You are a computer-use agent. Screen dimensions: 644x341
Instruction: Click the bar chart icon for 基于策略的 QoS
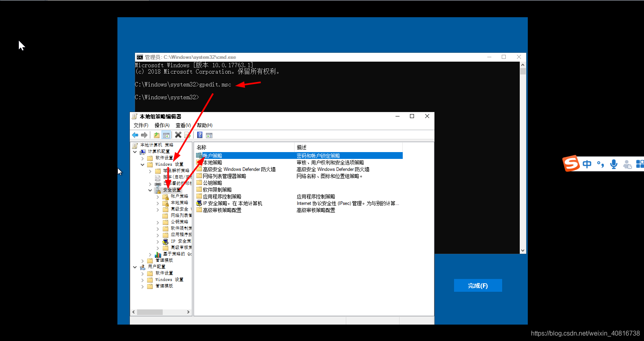(x=158, y=254)
